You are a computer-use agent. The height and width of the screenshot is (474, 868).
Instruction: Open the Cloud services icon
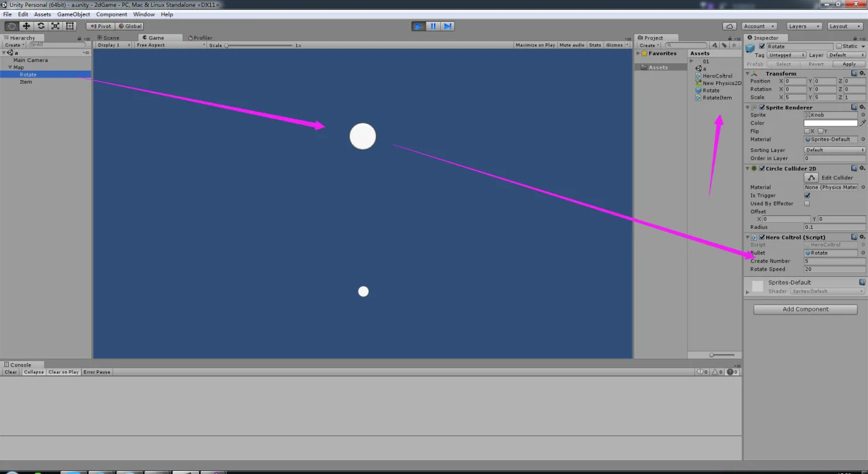(x=730, y=26)
